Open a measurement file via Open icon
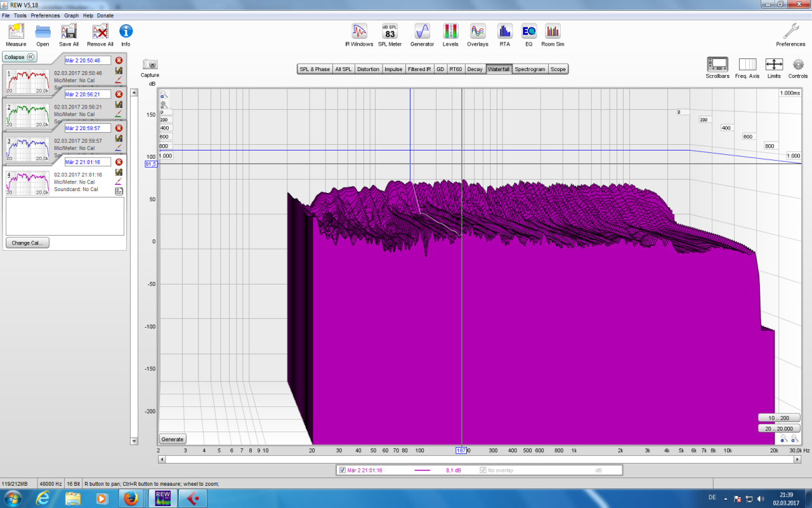This screenshot has height=508, width=812. point(43,31)
